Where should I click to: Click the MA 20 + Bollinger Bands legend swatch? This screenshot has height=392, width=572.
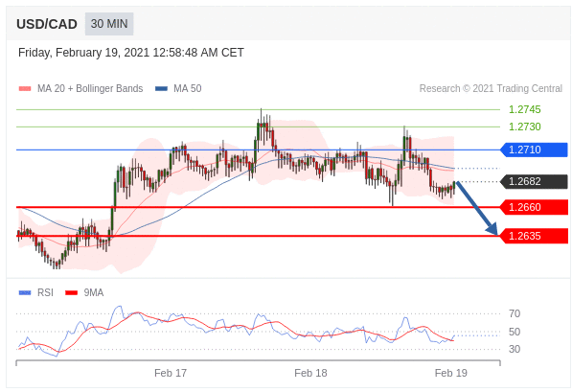pyautogui.click(x=25, y=89)
